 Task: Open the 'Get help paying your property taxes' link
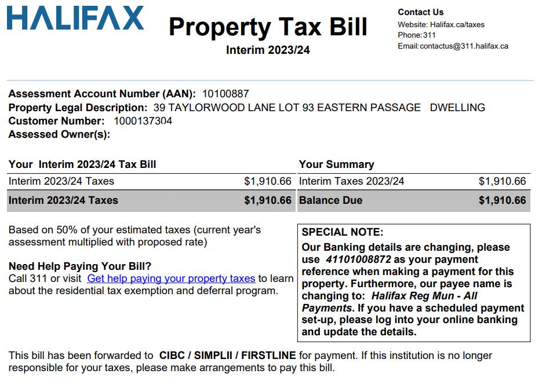[x=171, y=279]
